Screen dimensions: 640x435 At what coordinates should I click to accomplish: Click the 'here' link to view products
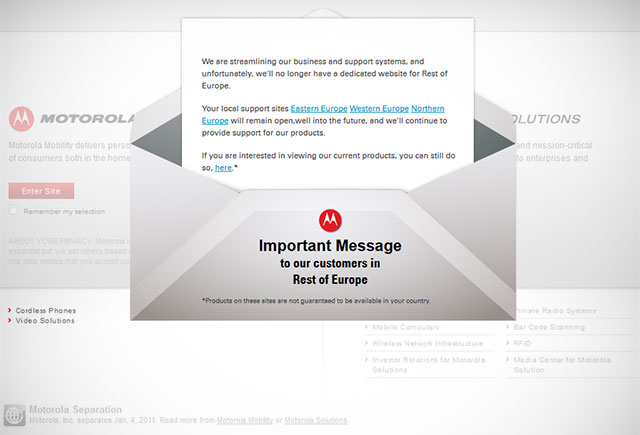coord(223,168)
